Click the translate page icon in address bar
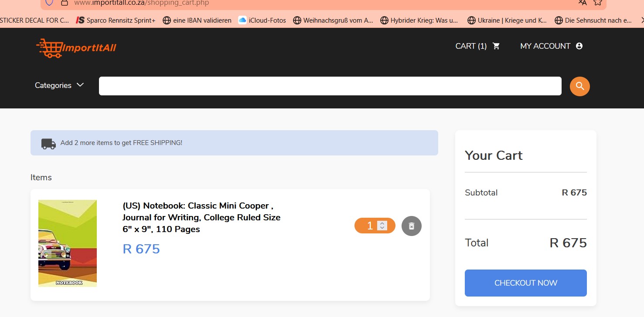Viewport: 644px width, 317px height. pyautogui.click(x=583, y=3)
